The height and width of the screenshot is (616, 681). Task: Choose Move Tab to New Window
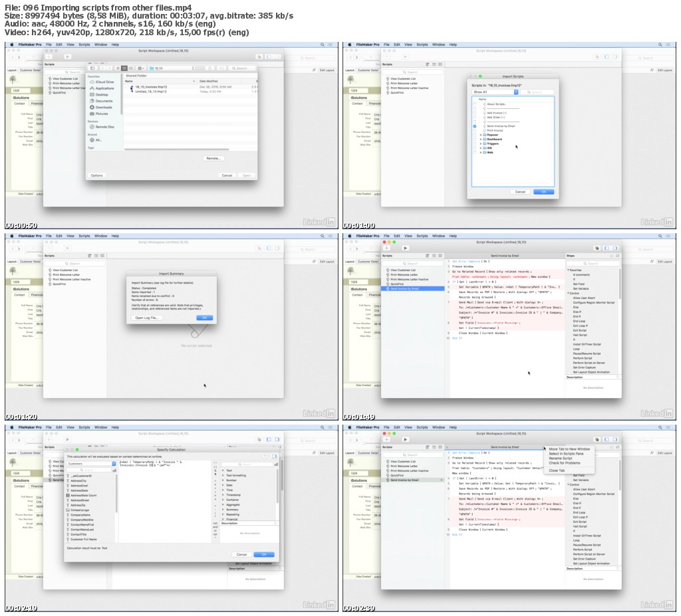569,449
